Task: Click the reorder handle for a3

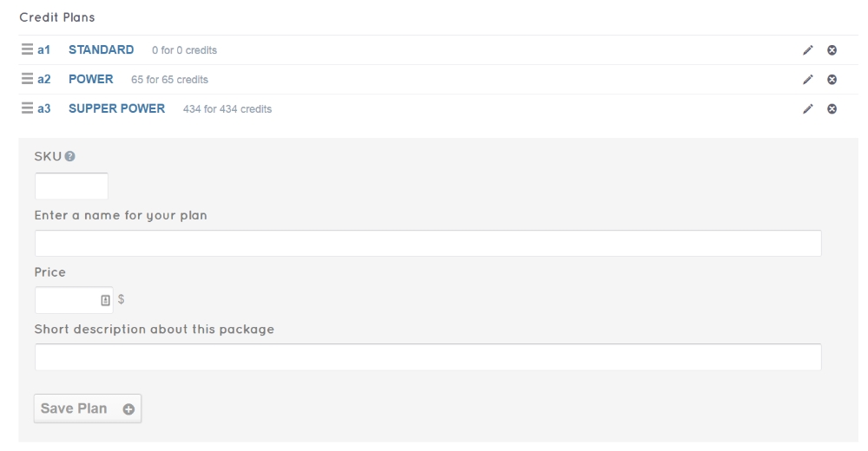Action: (27, 108)
